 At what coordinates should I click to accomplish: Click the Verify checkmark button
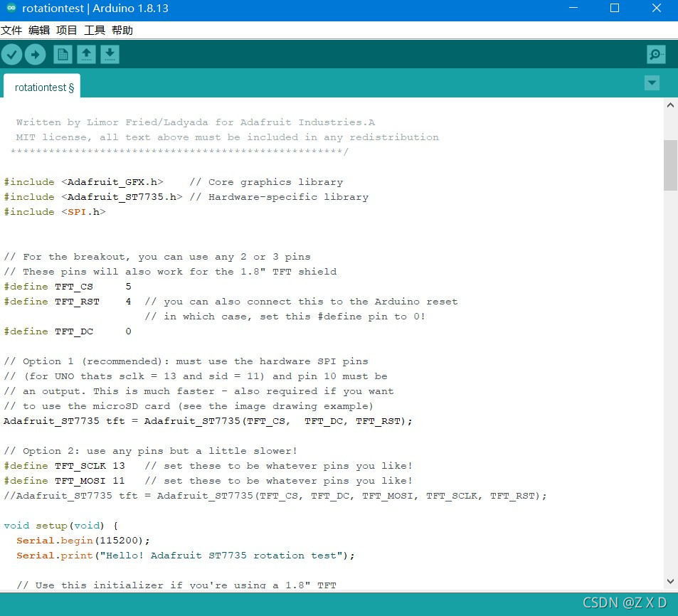click(x=11, y=55)
